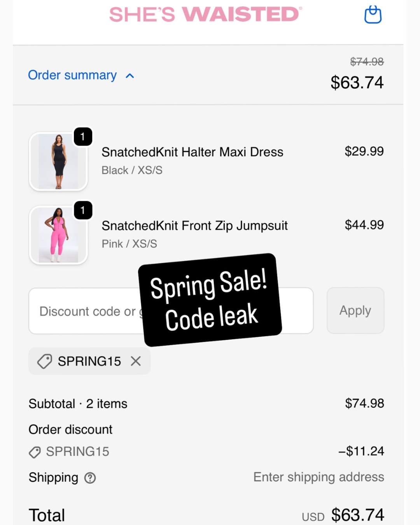Open the black Halter Maxi Dress thumbnail
The height and width of the screenshot is (525, 420).
coord(58,161)
